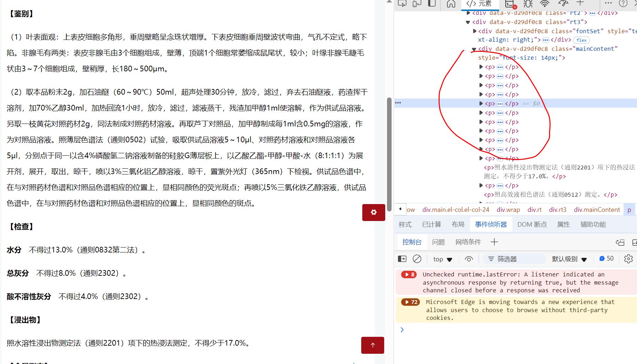
Task: Click the red settings gear button on page
Action: click(374, 212)
